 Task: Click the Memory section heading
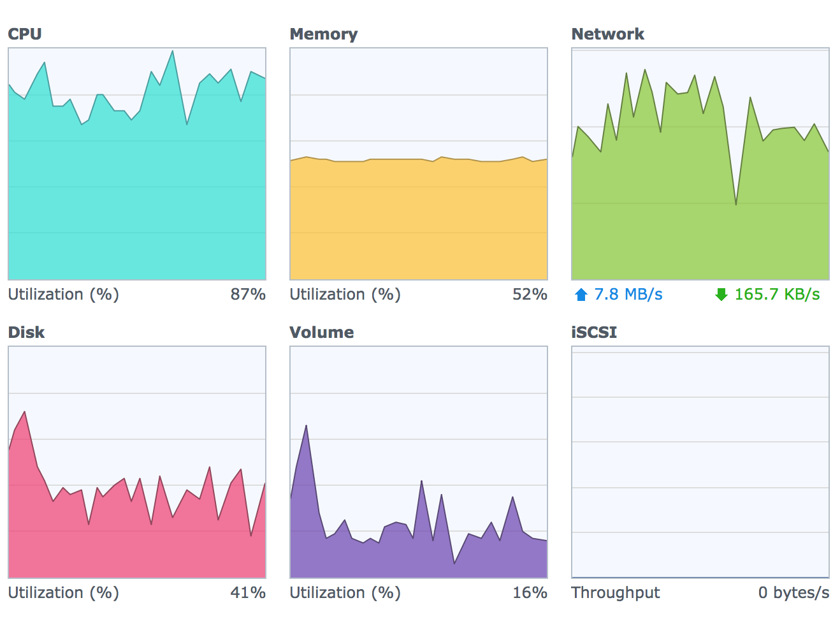pos(324,34)
